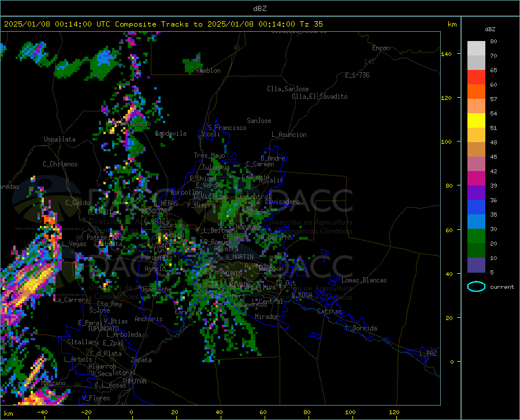Click the Anchoris map label

point(148,319)
